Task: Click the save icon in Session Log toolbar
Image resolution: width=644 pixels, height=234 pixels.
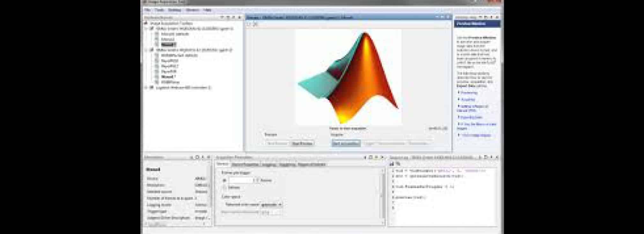Action: (x=392, y=164)
